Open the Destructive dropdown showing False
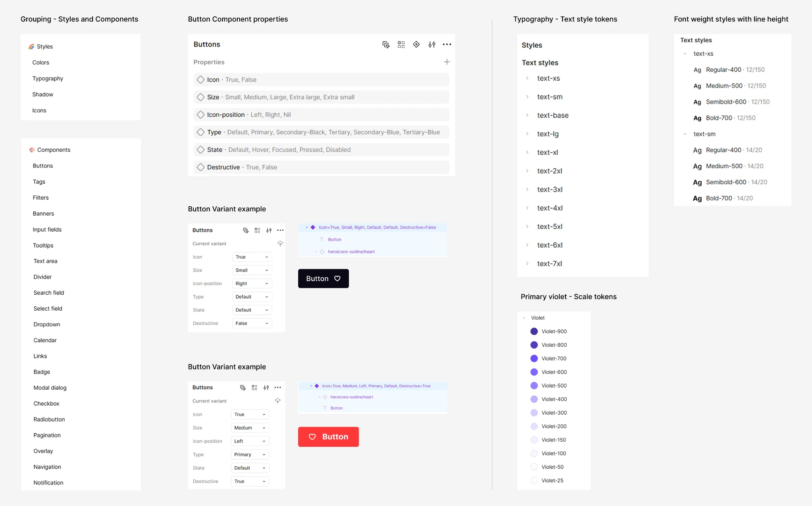 pyautogui.click(x=252, y=323)
